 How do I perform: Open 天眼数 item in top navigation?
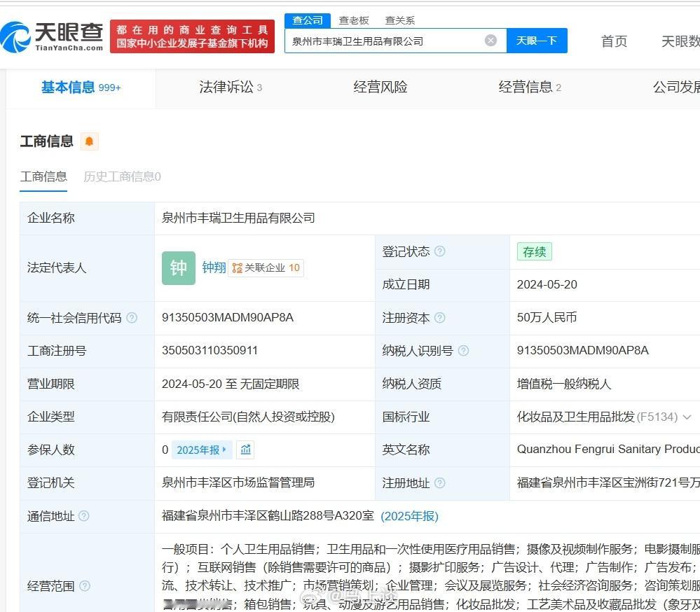(x=680, y=41)
